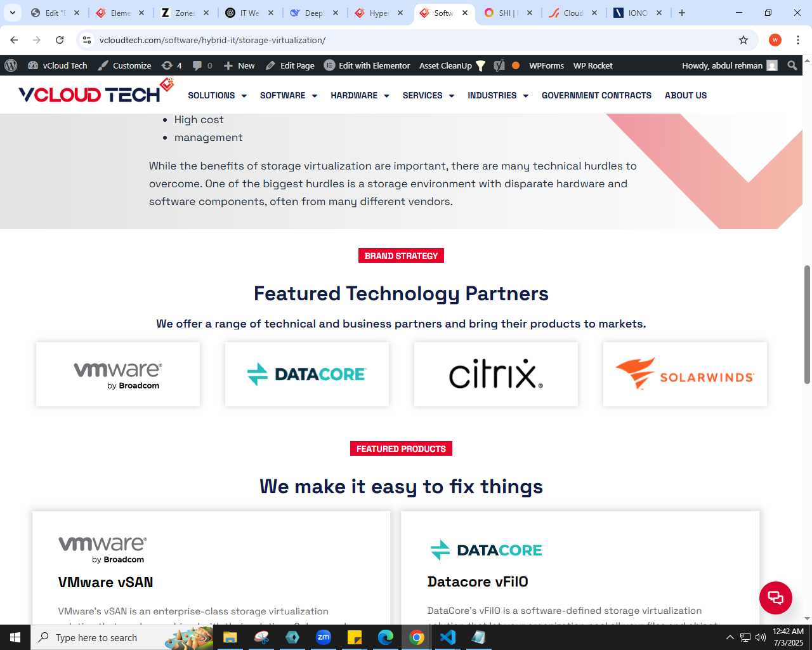Open WPForms in admin bar
The height and width of the screenshot is (650, 812).
pyautogui.click(x=546, y=65)
